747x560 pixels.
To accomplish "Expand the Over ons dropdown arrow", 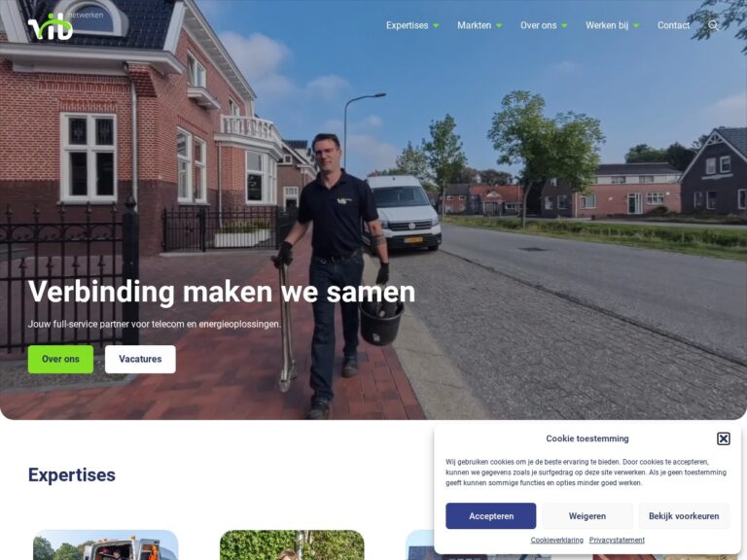I will [x=564, y=25].
